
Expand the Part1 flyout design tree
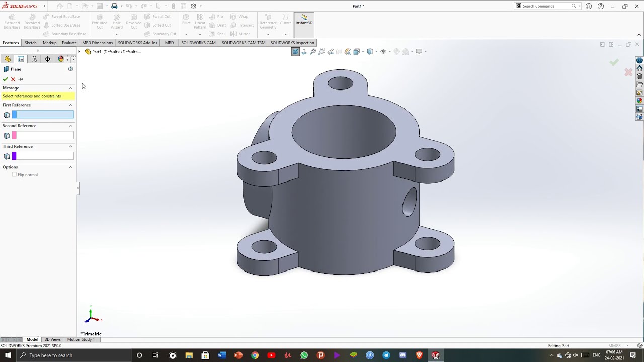79,52
